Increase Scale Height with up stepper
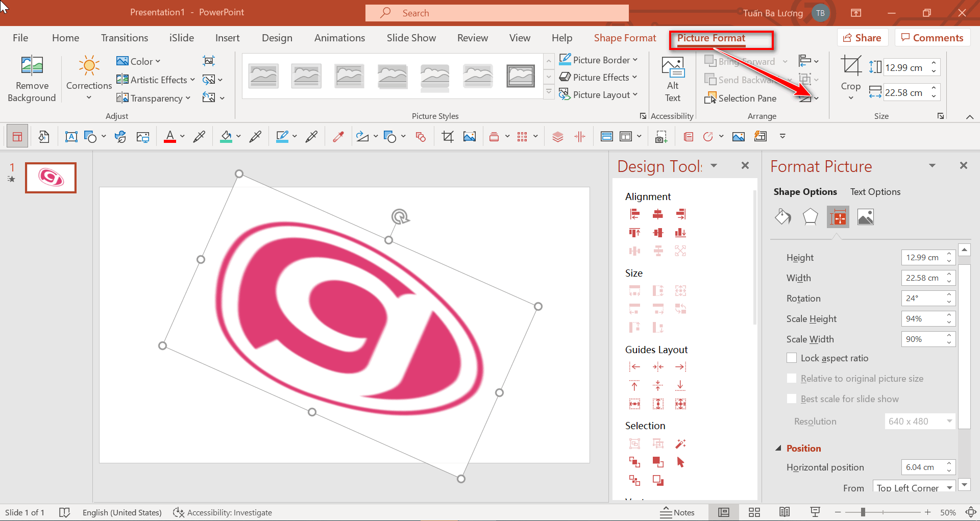 pos(949,315)
